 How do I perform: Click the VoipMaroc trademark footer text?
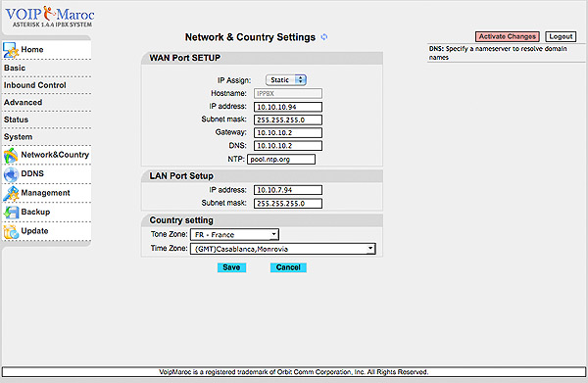pyautogui.click(x=293, y=372)
